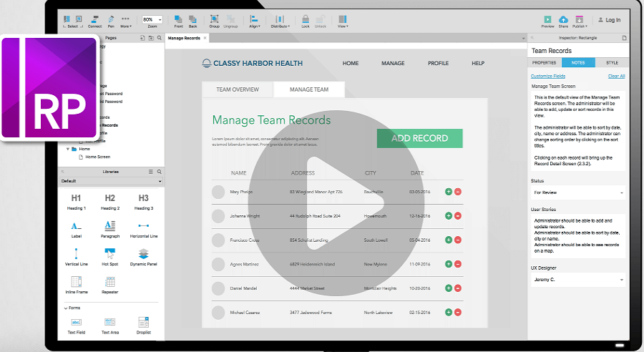Click green plus on Mary Phelps row
This screenshot has height=352, width=644.
pos(449,192)
